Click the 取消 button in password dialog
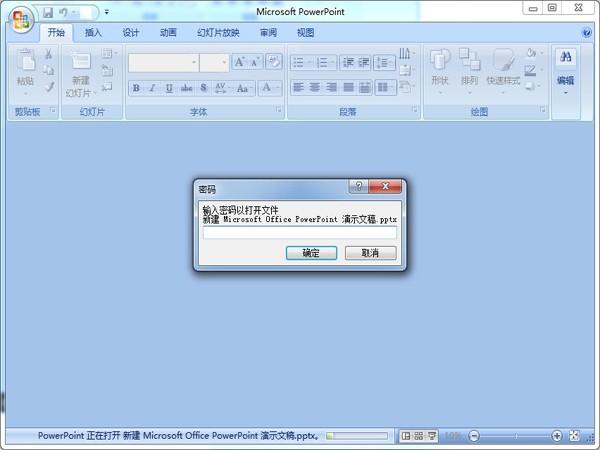The image size is (600, 450). pos(370,253)
